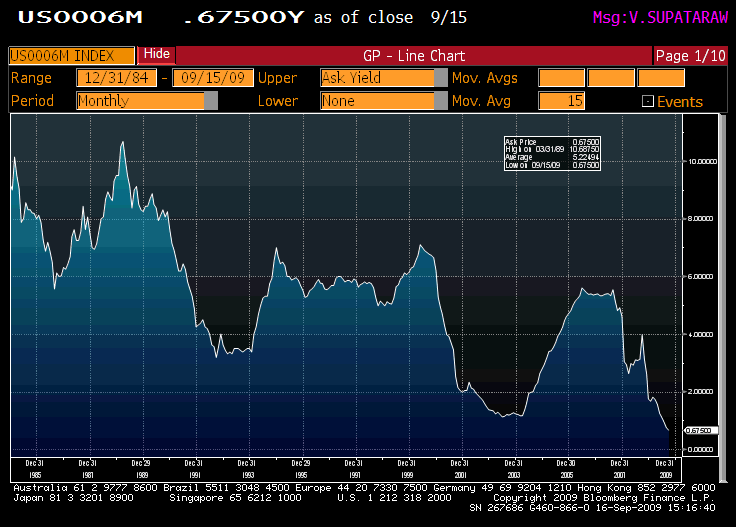Select the US0006M INDEX ticker field
The image size is (736, 527).
72,56
